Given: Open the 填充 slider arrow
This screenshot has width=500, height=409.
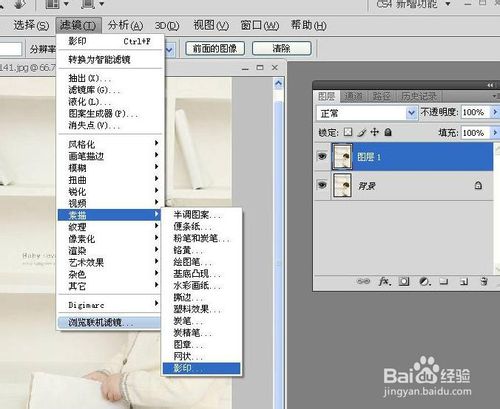Looking at the screenshot, I should 495,133.
